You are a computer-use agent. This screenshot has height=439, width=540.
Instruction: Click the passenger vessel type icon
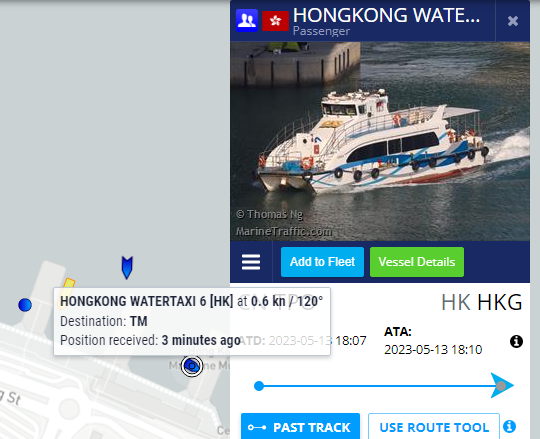(247, 21)
